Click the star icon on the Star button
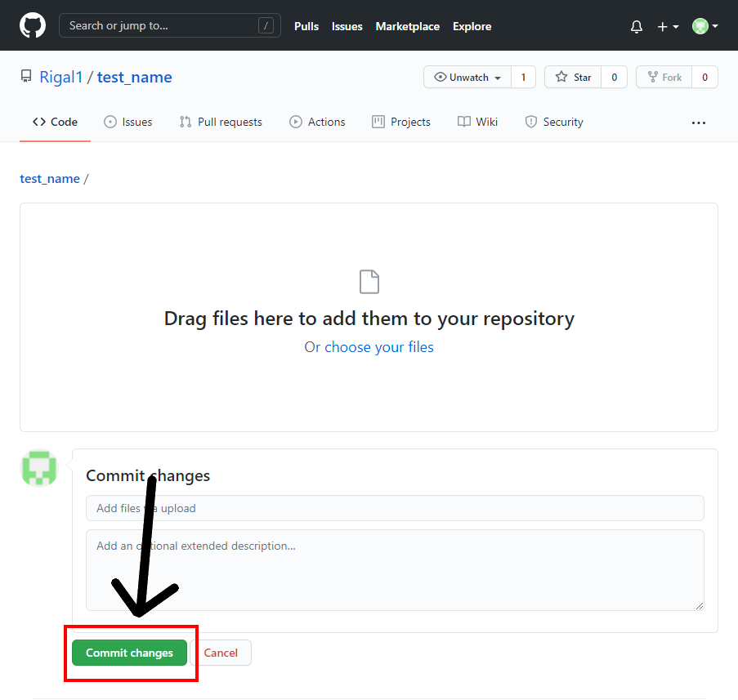 tap(560, 77)
